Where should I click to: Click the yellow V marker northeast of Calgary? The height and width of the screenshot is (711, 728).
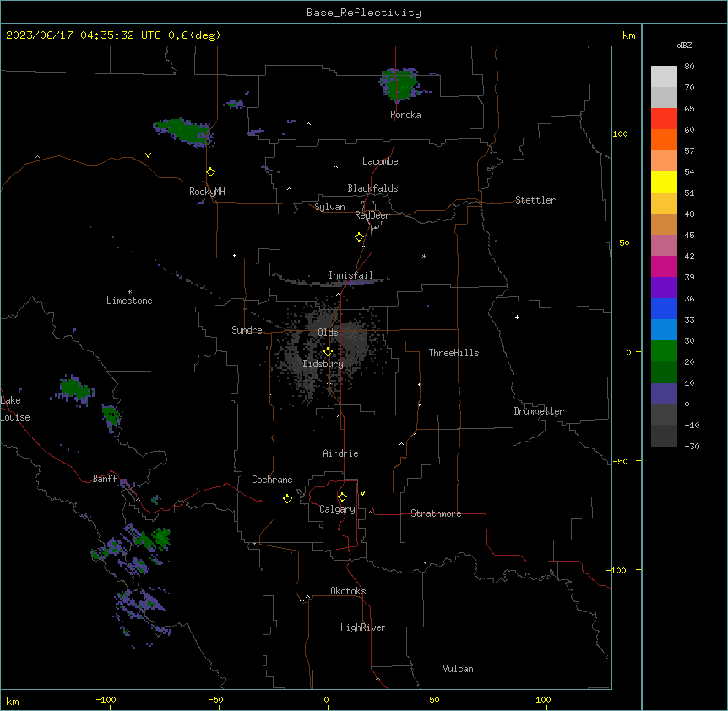tap(362, 493)
